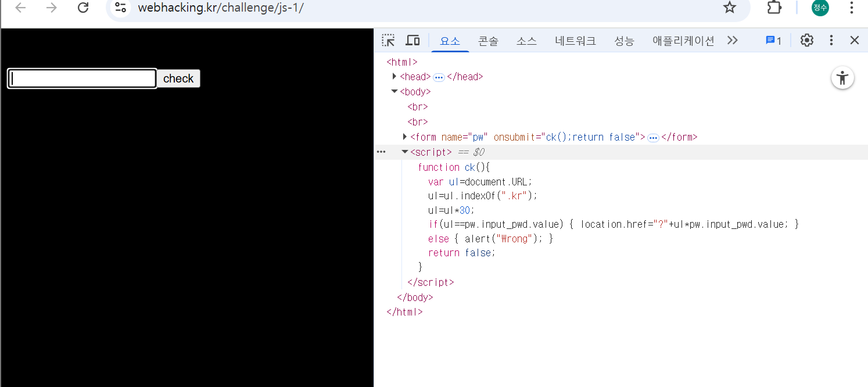This screenshot has width=868, height=387.
Task: Expand the head element node
Action: (x=394, y=76)
